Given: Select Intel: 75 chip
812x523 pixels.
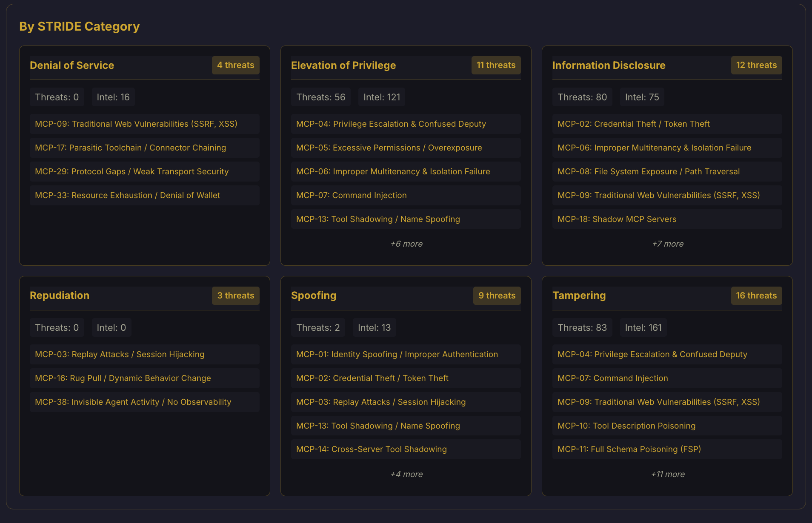Looking at the screenshot, I should [x=642, y=97].
